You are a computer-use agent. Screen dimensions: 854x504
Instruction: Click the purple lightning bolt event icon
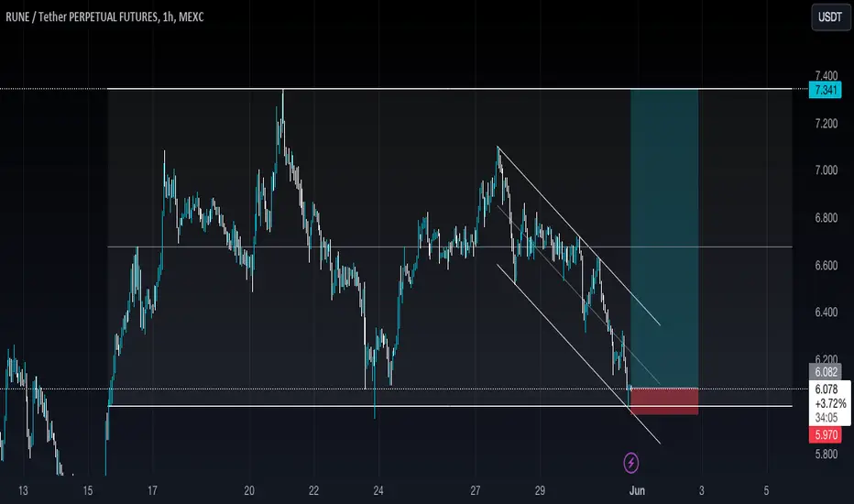point(631,463)
